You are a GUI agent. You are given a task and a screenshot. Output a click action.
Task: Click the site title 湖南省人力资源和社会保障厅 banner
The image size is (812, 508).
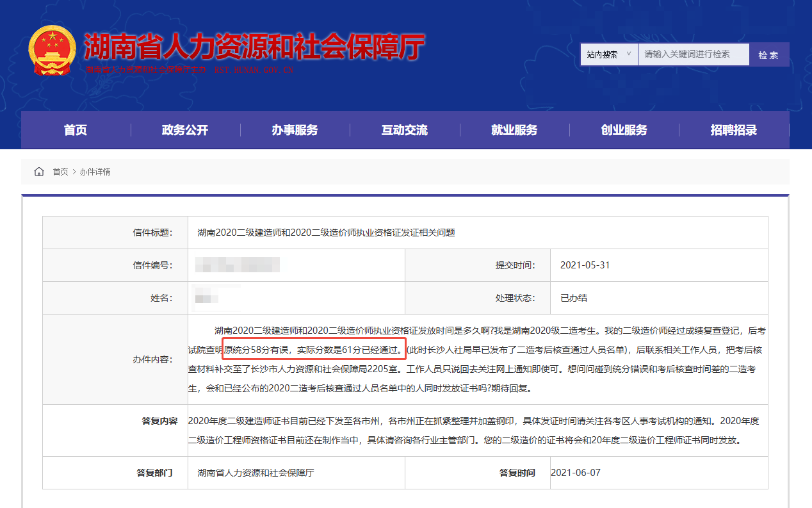[254, 46]
